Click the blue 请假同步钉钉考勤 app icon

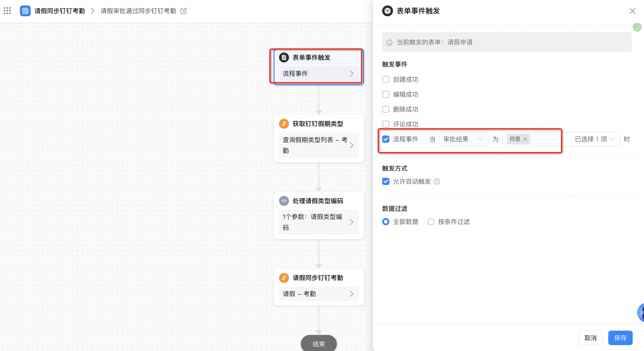25,11
